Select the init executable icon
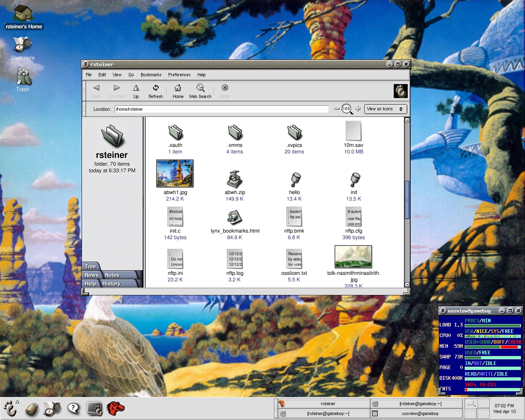The width and height of the screenshot is (525, 420). 355,180
